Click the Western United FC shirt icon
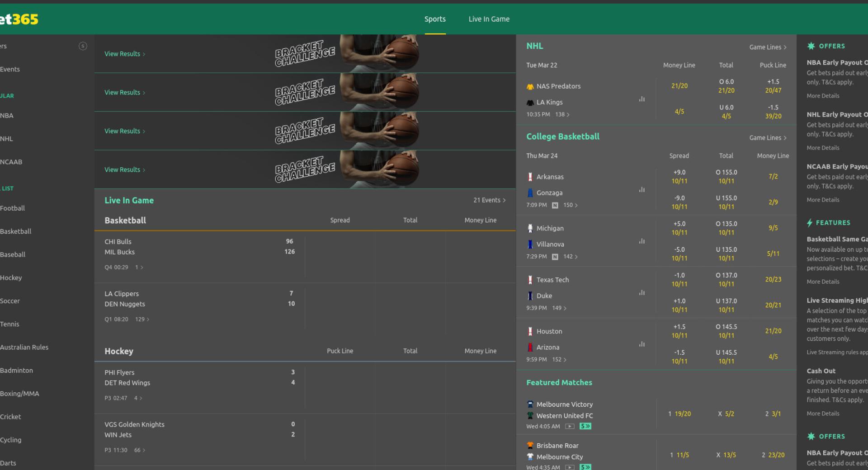 tap(530, 416)
